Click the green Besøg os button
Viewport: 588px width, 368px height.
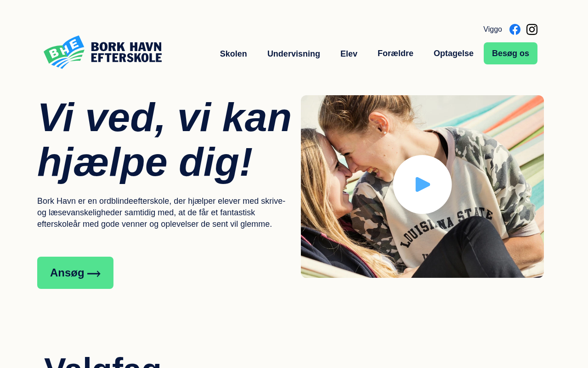510,53
